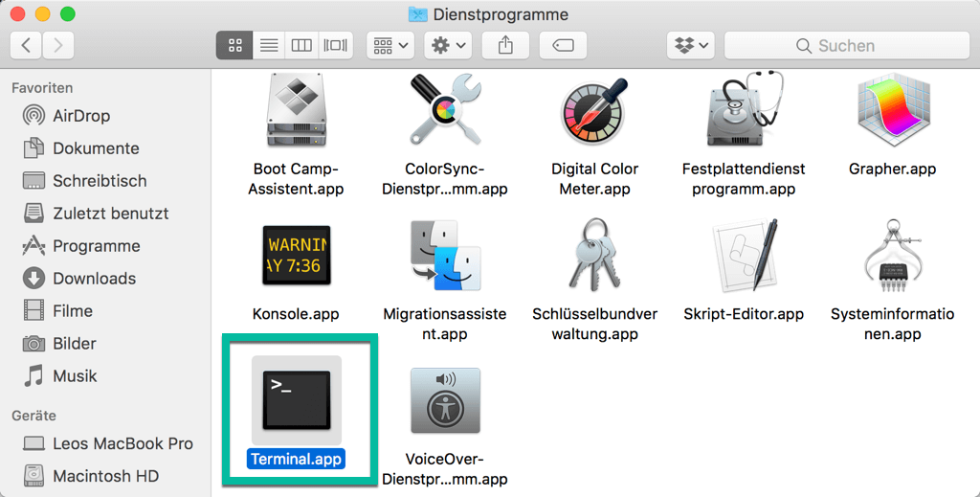The height and width of the screenshot is (497, 980).
Task: Go back with the left arrow button
Action: click(x=26, y=45)
